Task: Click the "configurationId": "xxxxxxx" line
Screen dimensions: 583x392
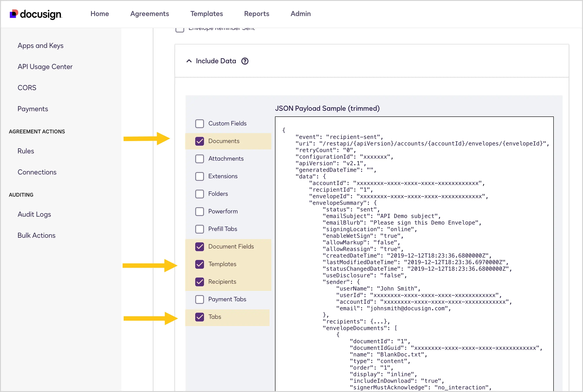Action: tap(344, 157)
